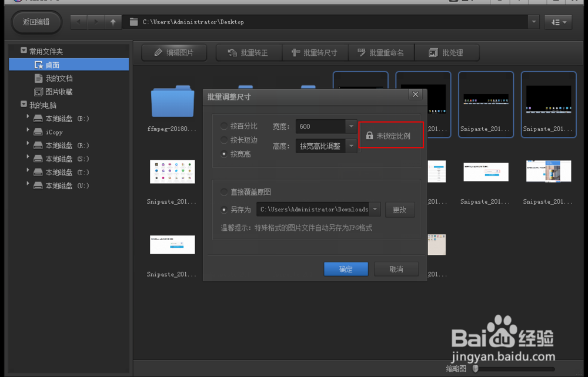
Task: Select the 本地磁盘 (U:) drive icon
Action: [x=38, y=186]
